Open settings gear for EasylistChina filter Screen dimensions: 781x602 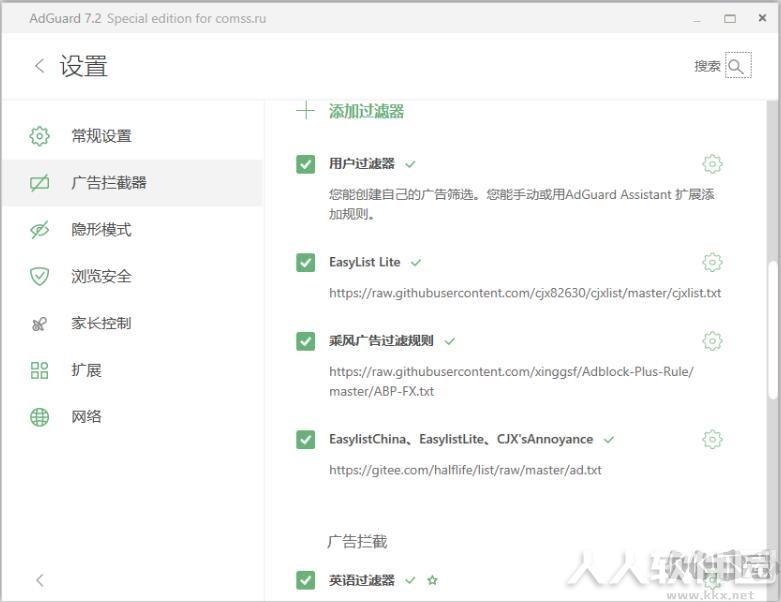tap(712, 440)
